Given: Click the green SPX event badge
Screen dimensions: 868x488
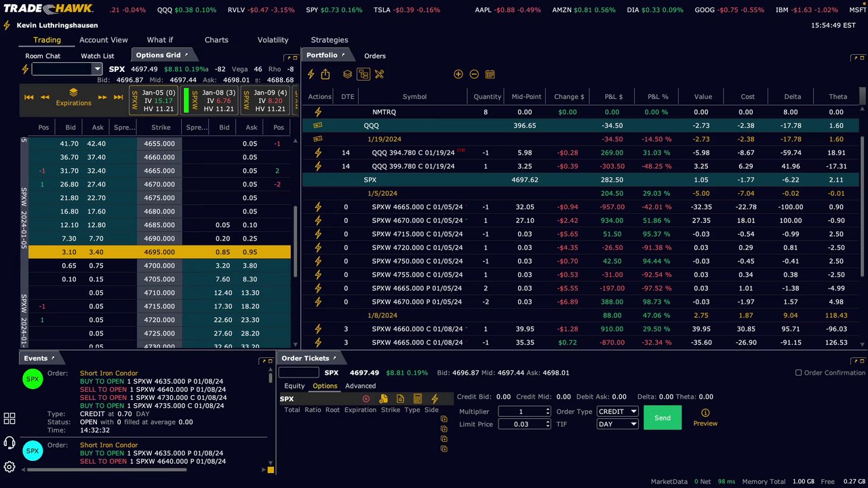Looking at the screenshot, I should click(33, 379).
